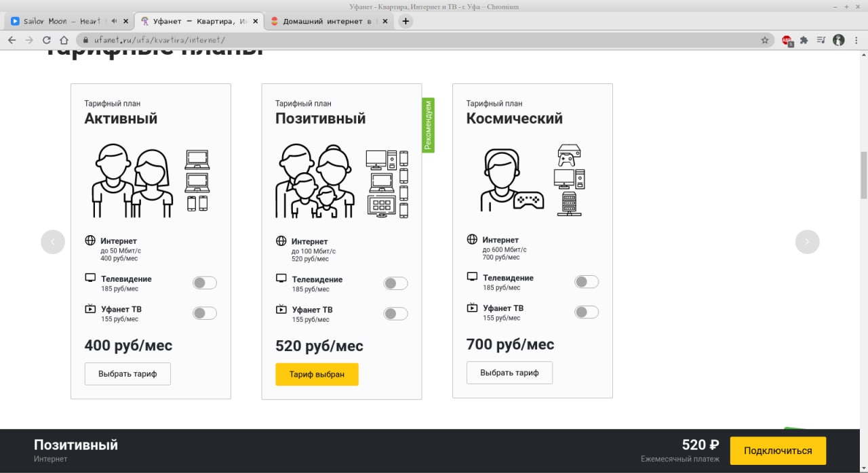Click the Позитивный plan card heading
Screen dimensions: 868x473
(320, 119)
